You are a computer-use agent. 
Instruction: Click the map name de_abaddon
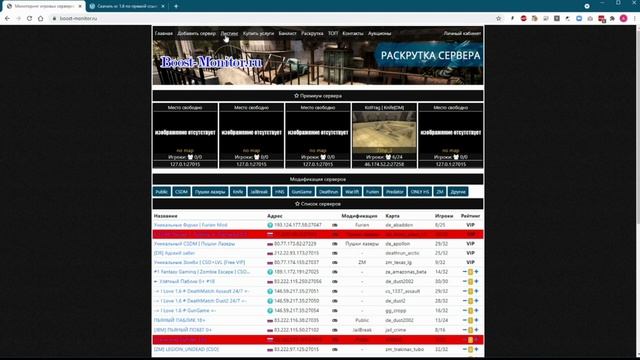[x=399, y=225]
